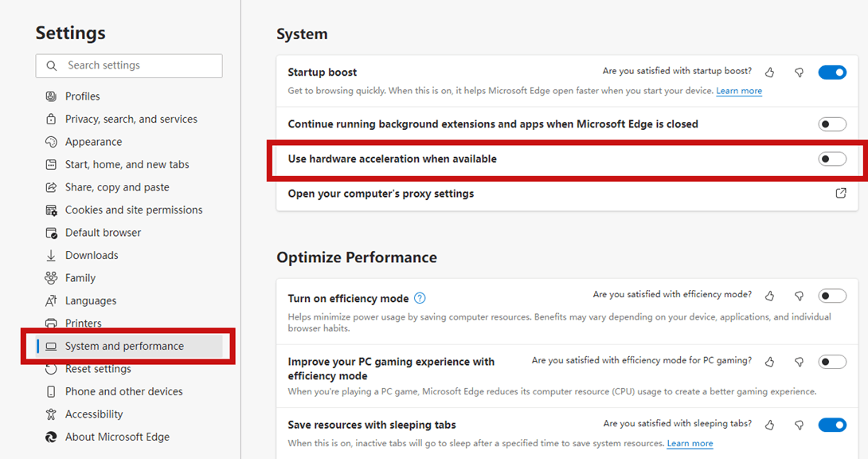Select About Microsoft Edge in sidebar
The image size is (868, 459).
tap(117, 437)
